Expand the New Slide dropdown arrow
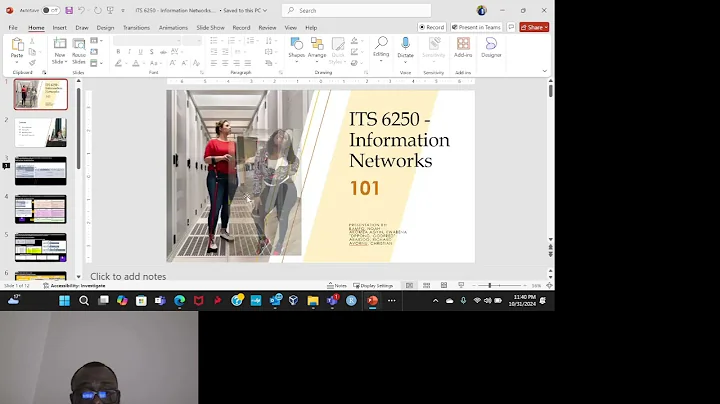 [66, 62]
